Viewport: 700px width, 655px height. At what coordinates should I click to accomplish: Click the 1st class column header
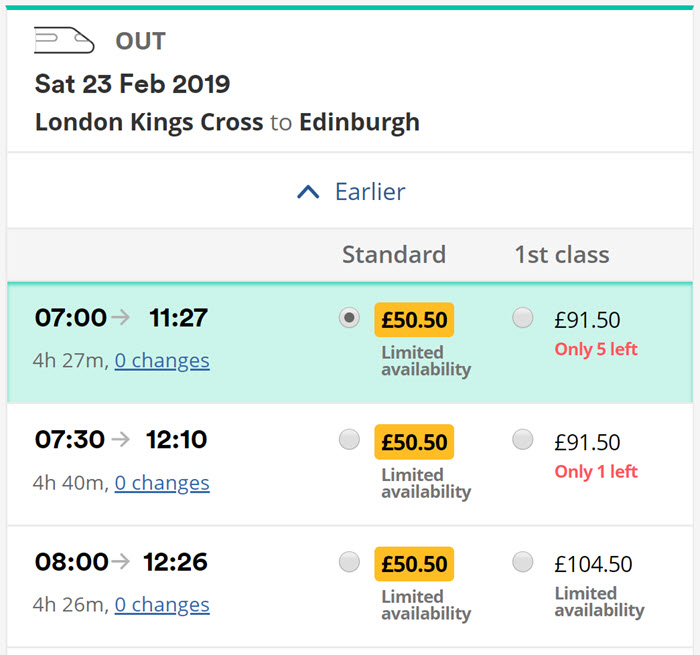[562, 255]
